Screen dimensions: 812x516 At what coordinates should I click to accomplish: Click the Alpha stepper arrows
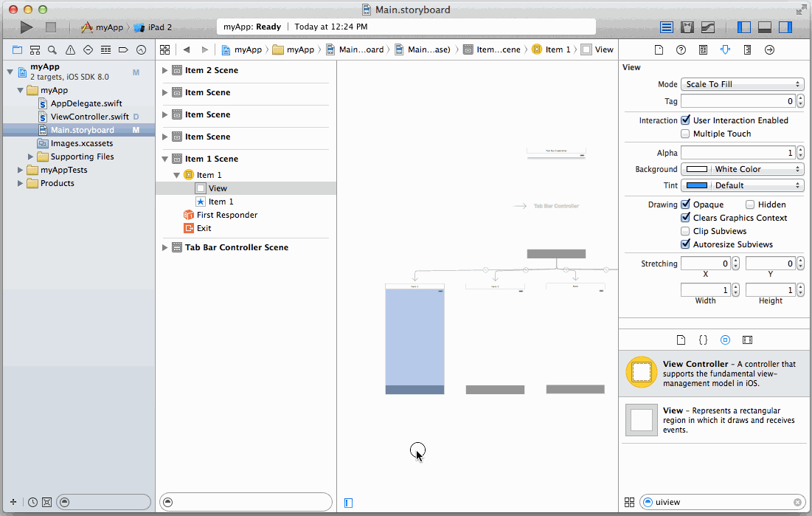801,153
